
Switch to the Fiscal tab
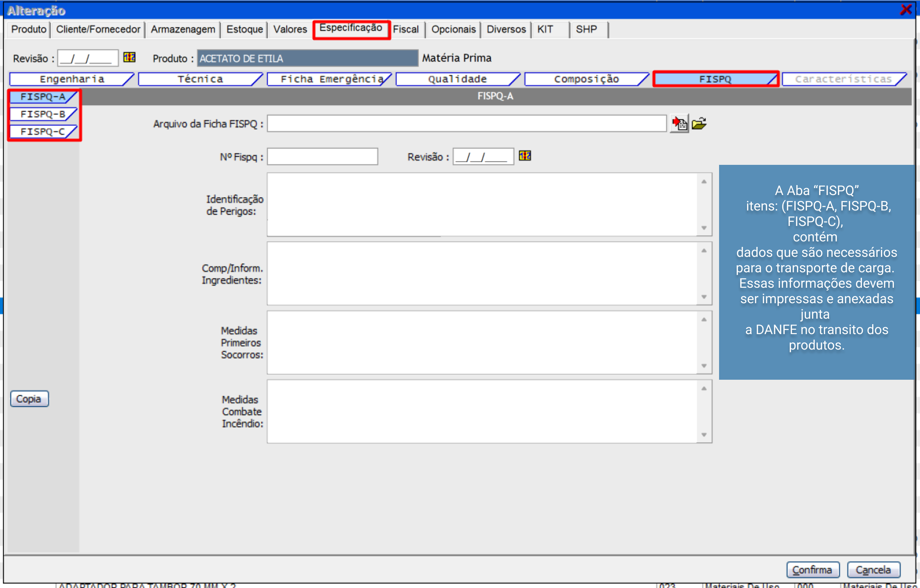[x=406, y=29]
